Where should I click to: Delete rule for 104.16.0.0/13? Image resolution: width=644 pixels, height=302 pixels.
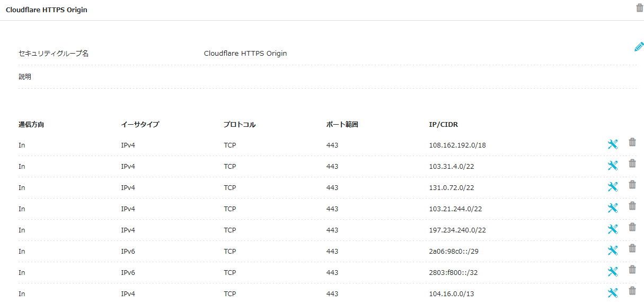pos(632,291)
